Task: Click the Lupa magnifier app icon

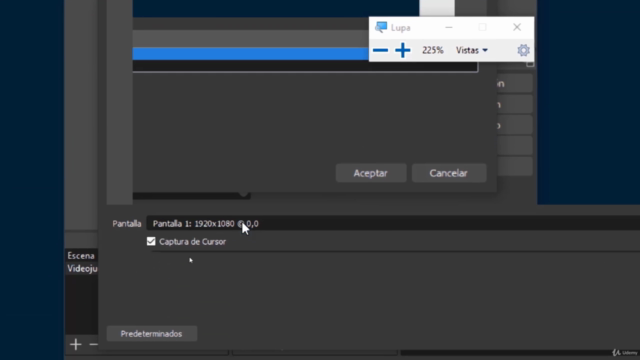Action: (381, 27)
